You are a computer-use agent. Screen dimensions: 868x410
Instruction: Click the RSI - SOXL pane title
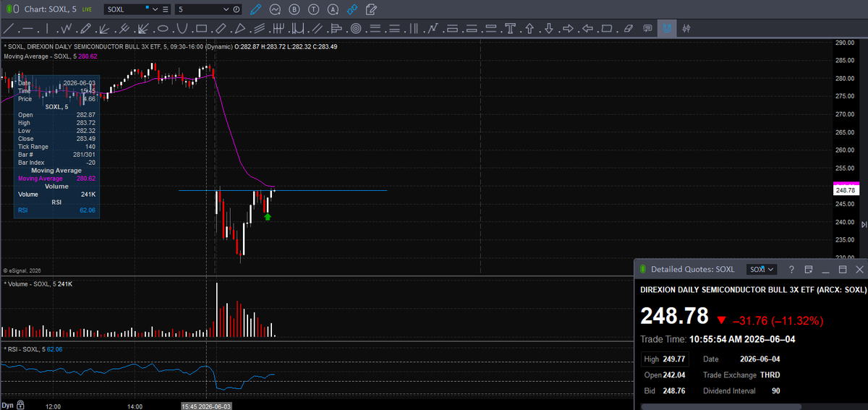(23, 349)
